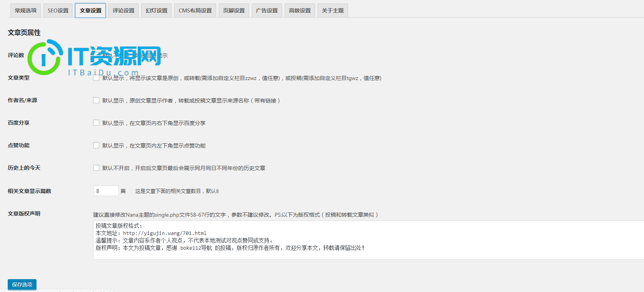Enable the 百度分享 checkbox
Image resolution: width=644 pixels, height=292 pixels.
click(x=96, y=123)
